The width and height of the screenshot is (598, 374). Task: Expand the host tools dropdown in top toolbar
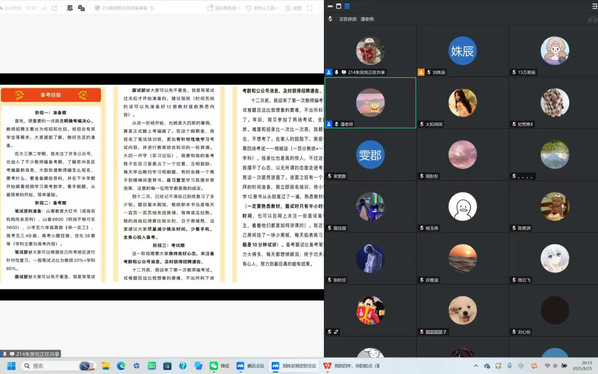point(262,8)
